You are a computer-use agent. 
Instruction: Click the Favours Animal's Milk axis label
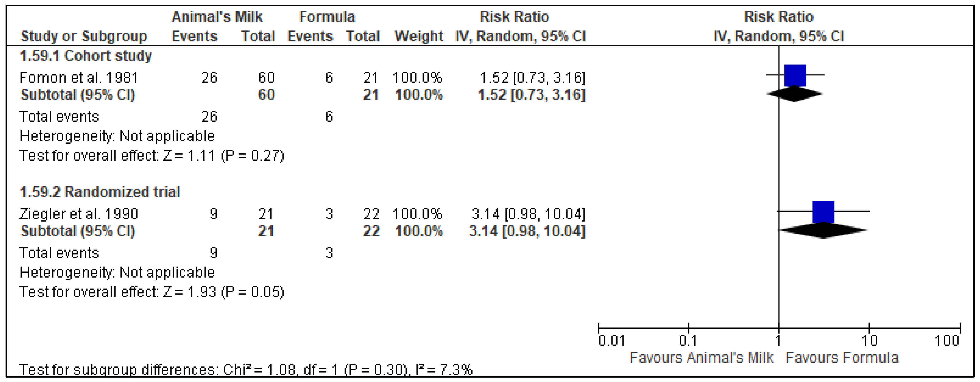[701, 358]
